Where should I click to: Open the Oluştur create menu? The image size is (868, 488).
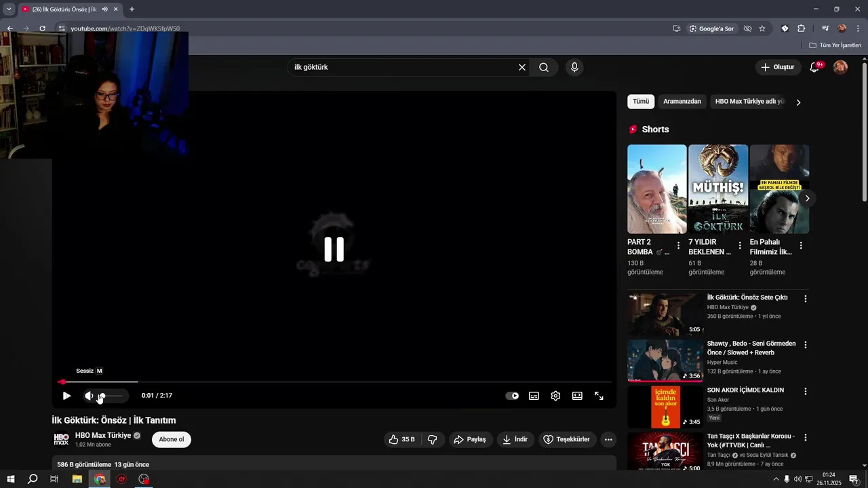point(778,67)
